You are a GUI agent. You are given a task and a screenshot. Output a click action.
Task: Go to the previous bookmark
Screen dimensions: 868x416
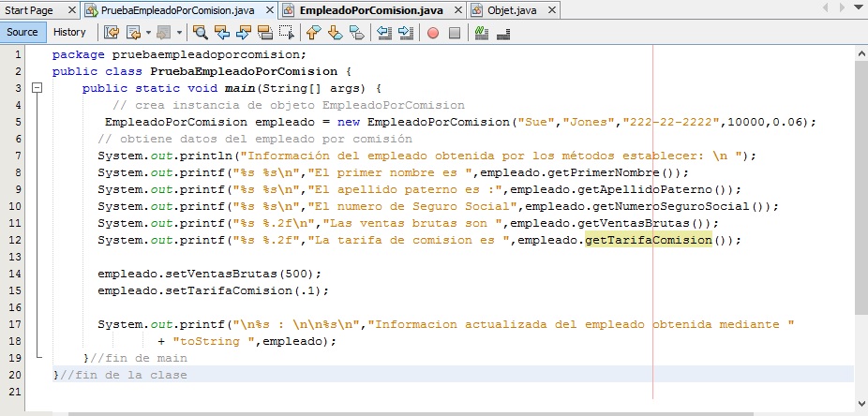313,33
